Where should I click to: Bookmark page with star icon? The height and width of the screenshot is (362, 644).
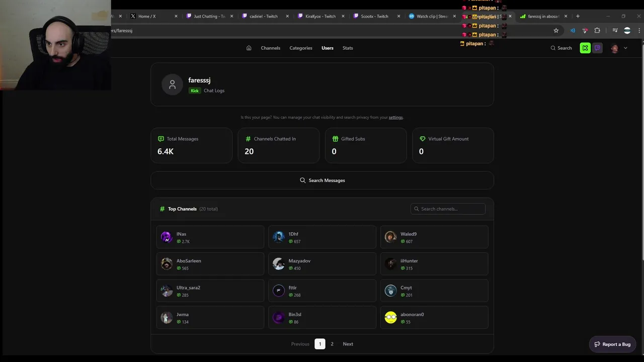[556, 31]
